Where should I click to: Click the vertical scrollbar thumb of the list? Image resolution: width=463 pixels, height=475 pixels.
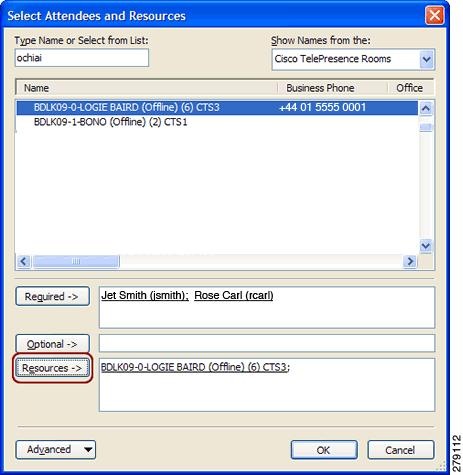[x=426, y=127]
